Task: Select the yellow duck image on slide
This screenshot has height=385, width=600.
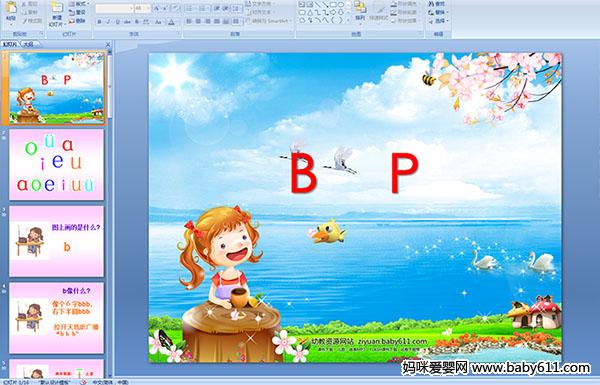Action: [x=328, y=231]
